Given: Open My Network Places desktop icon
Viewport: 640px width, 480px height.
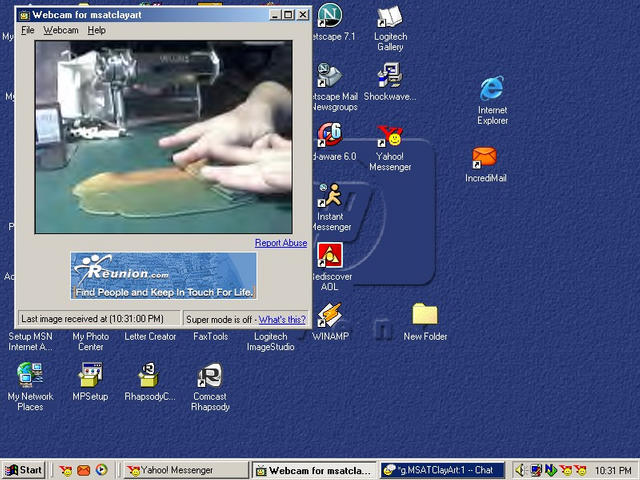Looking at the screenshot, I should point(30,375).
